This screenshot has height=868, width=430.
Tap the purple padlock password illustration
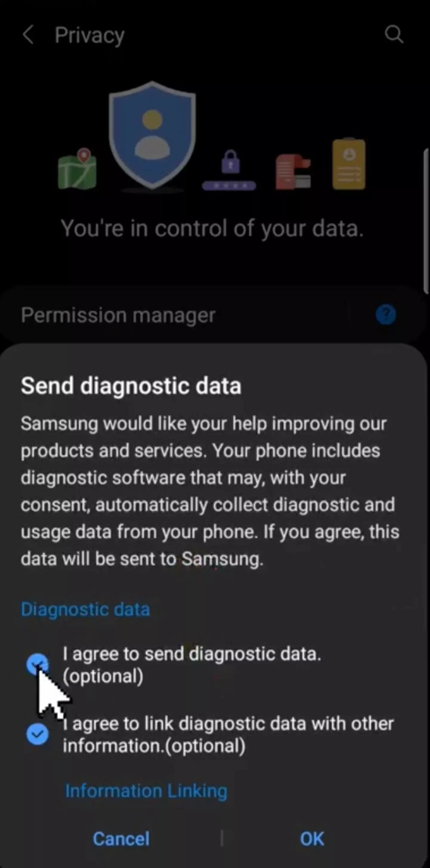[229, 170]
